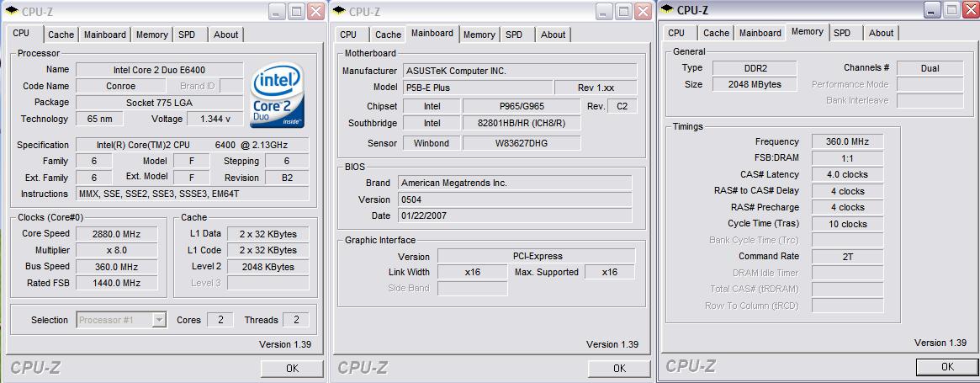
Task: Click CAS# Latency value 4.0 clocks
Action: coord(847,174)
